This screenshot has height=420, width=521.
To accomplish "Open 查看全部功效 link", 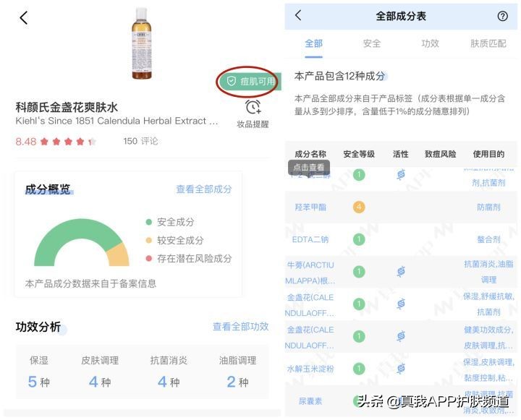I will 240,326.
